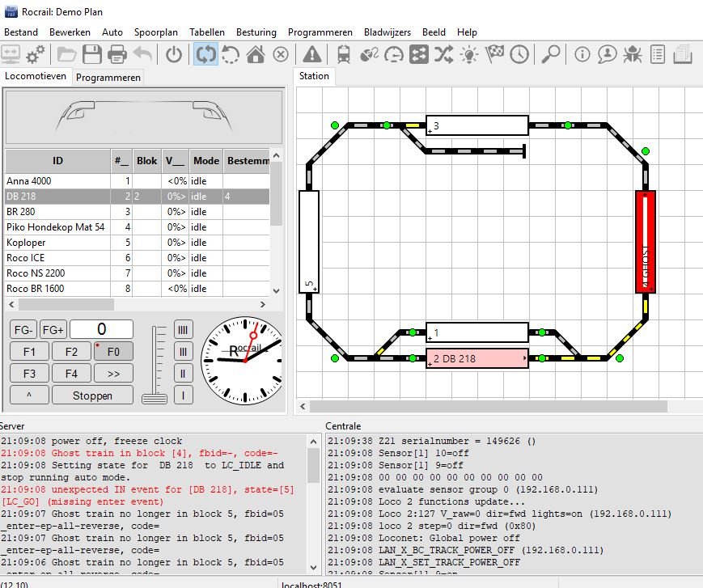Click the clock icon in toolbar
The height and width of the screenshot is (588, 703).
pyautogui.click(x=519, y=55)
